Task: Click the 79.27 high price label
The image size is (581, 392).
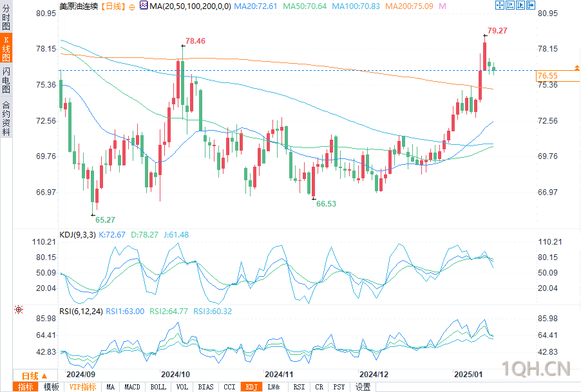Action: pos(497,31)
